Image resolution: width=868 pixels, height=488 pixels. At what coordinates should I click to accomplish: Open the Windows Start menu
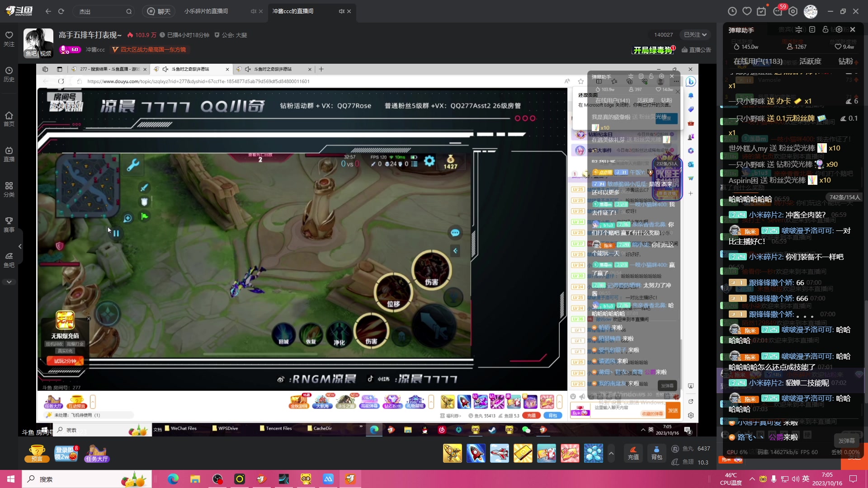(x=11, y=479)
